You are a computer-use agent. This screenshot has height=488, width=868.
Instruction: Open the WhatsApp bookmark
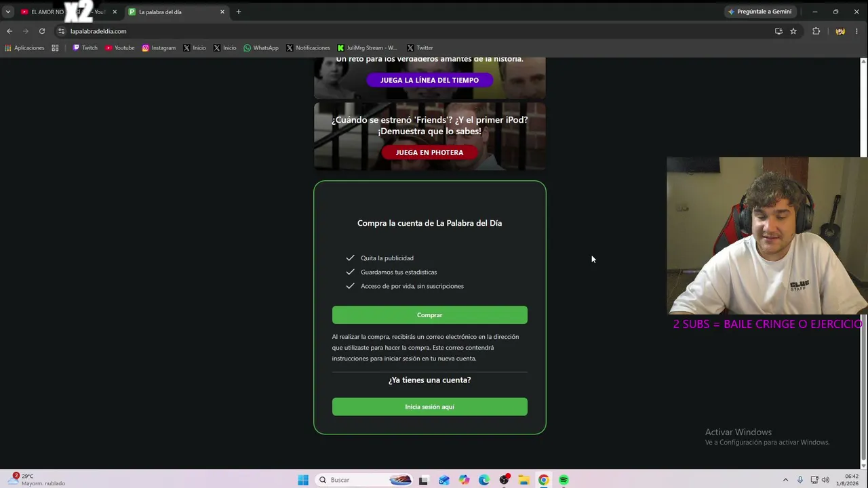tap(261, 48)
